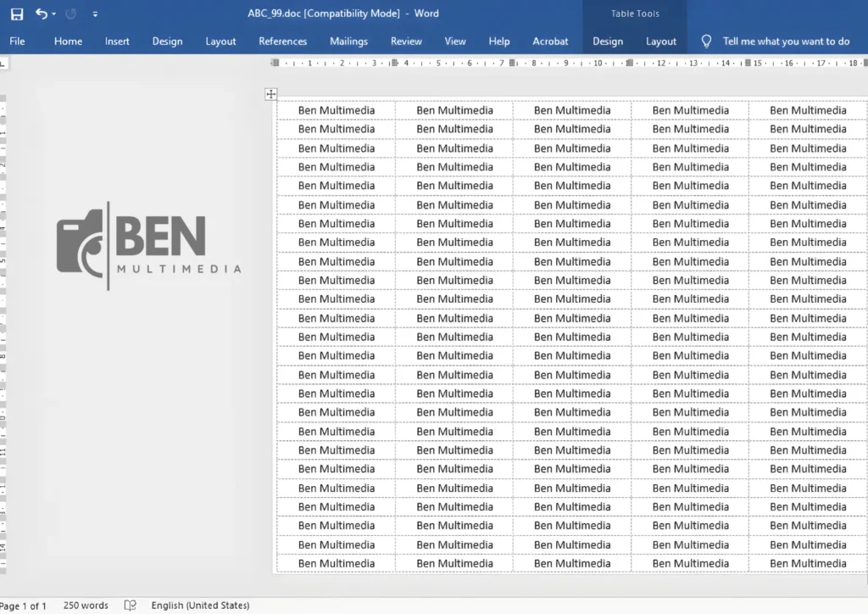The width and height of the screenshot is (868, 614).
Task: Click the table move handle icon
Action: click(x=271, y=94)
